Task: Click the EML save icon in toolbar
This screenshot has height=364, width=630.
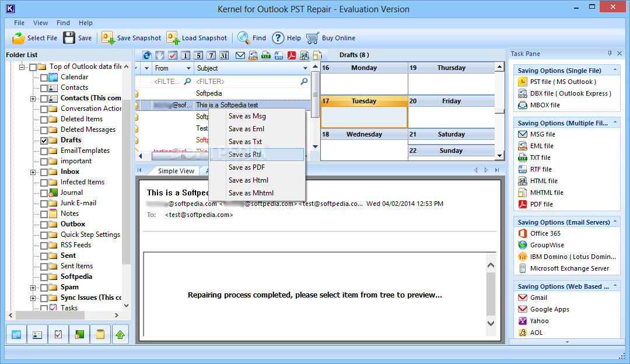Action: point(253,55)
